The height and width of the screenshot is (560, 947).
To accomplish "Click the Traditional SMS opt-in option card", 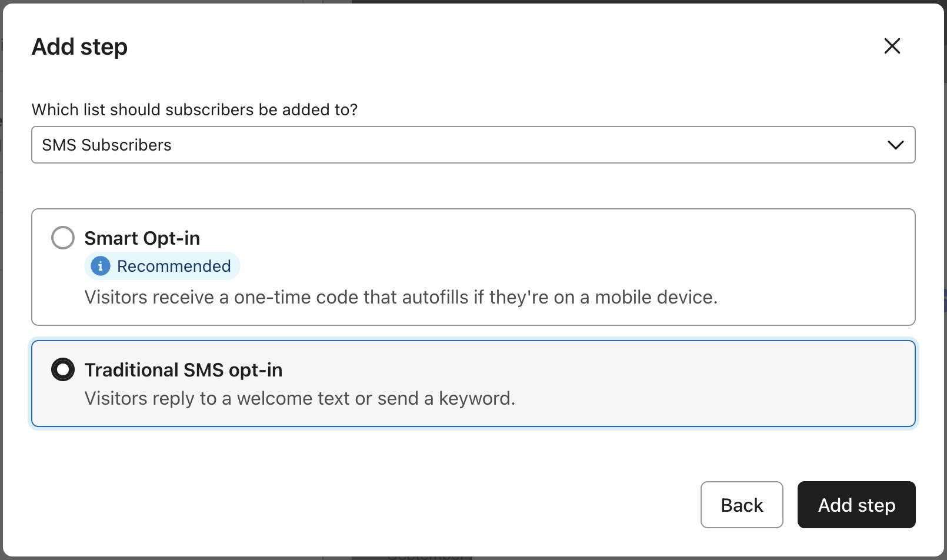I will coord(473,383).
